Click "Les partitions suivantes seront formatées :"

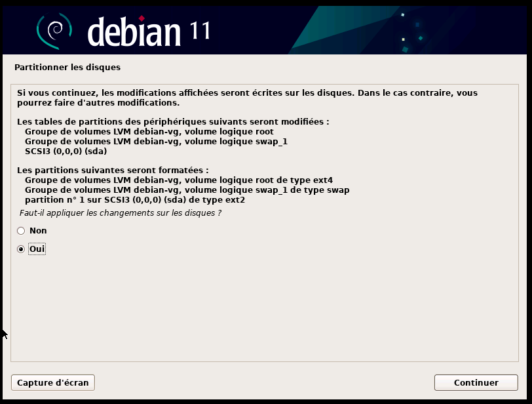point(113,170)
